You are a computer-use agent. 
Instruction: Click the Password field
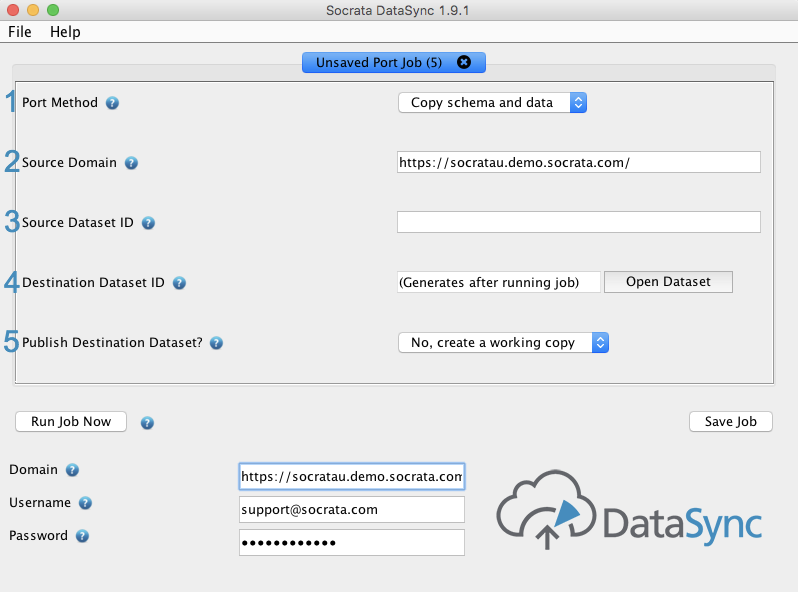[x=352, y=543]
